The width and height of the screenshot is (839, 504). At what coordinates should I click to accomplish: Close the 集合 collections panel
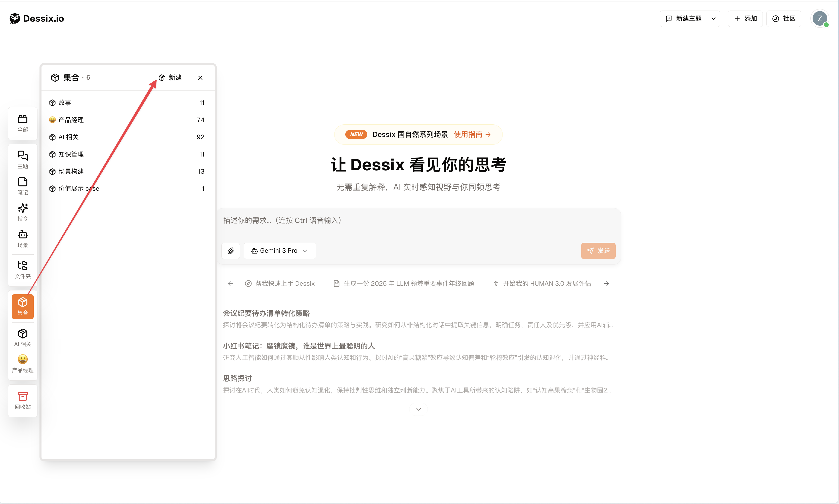click(x=200, y=78)
